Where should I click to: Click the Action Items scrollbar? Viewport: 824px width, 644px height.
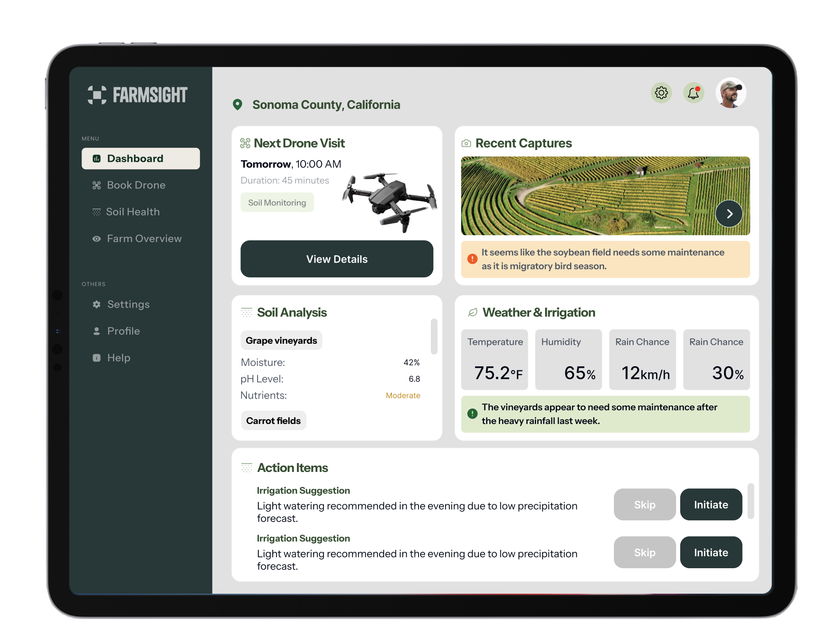pos(751,501)
